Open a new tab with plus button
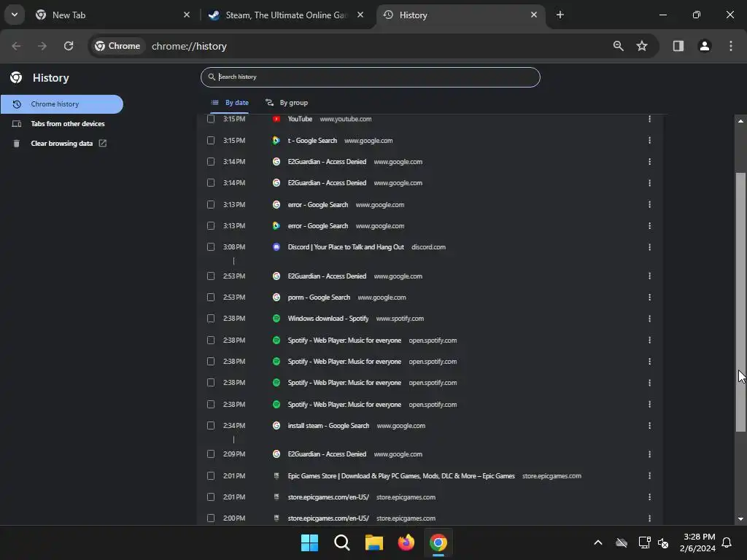747x560 pixels. pos(560,15)
